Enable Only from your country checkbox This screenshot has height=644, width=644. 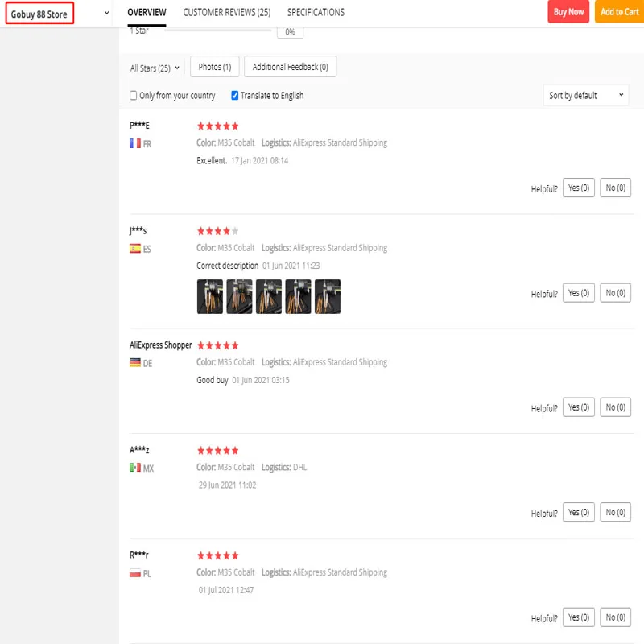pos(134,95)
